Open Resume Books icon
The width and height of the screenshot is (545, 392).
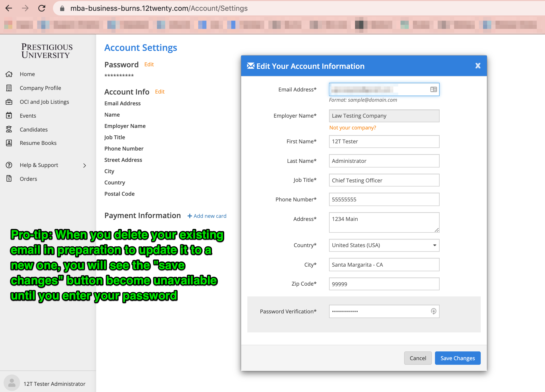pos(9,143)
